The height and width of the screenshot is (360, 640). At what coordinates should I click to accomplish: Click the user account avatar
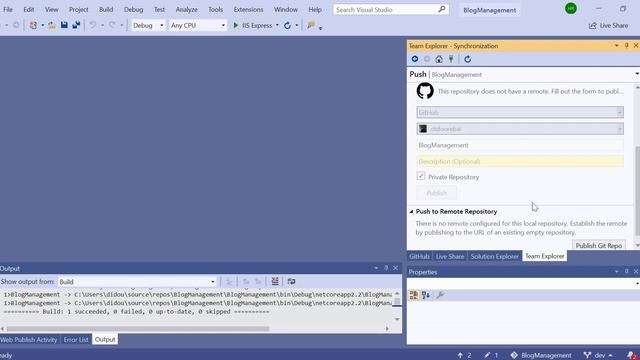571,8
